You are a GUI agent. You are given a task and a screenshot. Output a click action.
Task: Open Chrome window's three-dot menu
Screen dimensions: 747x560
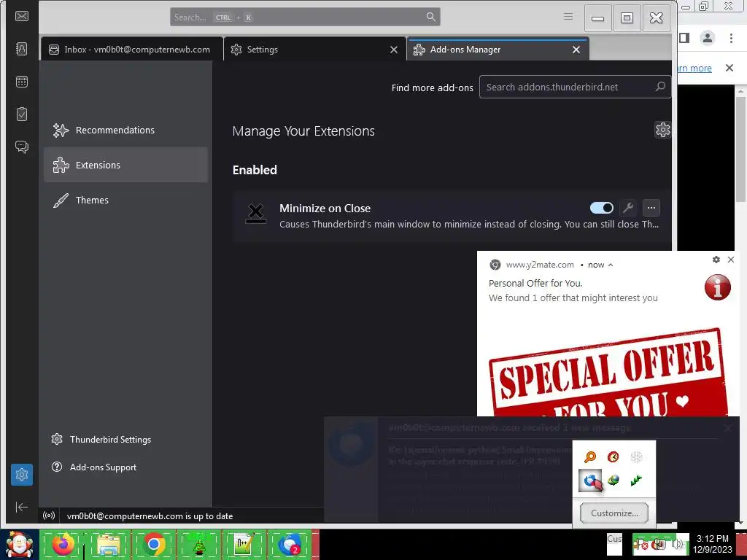pyautogui.click(x=731, y=38)
